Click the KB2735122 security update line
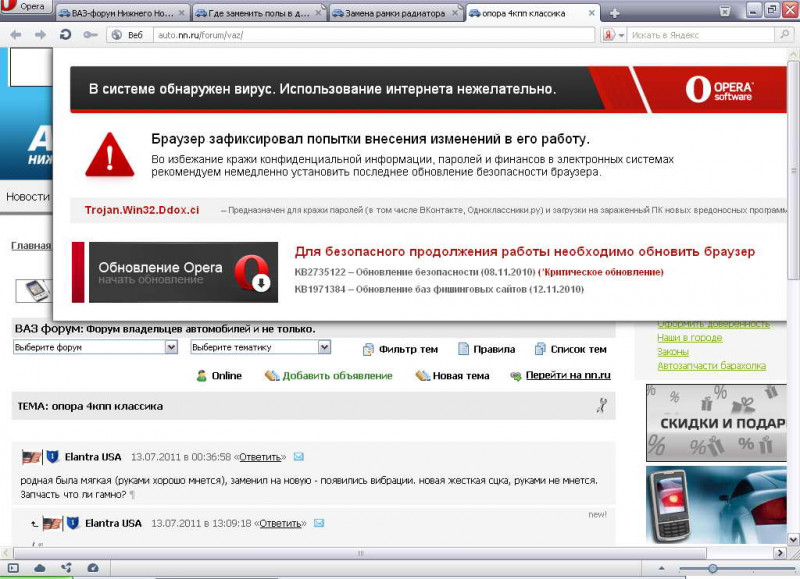Viewport: 800px width, 579px height. point(479,272)
